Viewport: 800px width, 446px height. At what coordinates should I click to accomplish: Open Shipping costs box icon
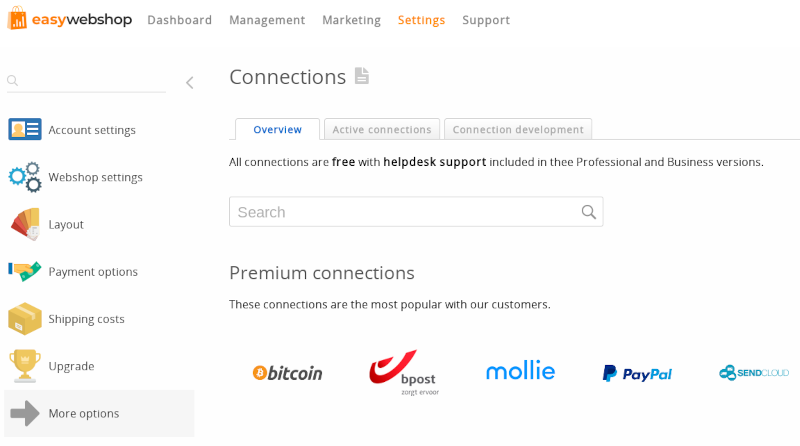pyautogui.click(x=24, y=318)
